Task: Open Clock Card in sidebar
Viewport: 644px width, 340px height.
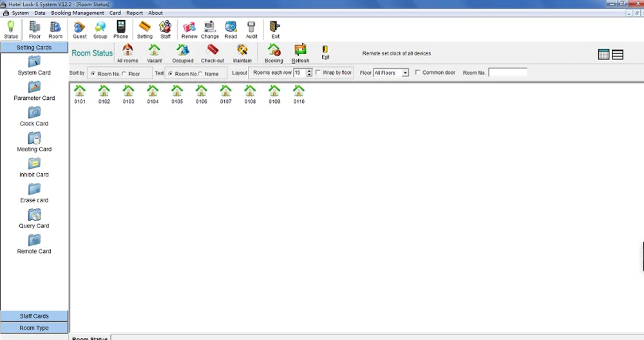Action: click(x=34, y=117)
